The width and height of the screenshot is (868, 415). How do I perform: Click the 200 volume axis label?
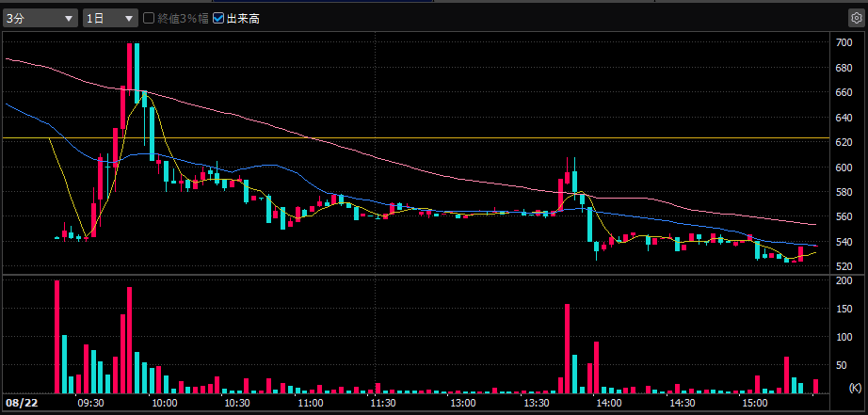844,280
